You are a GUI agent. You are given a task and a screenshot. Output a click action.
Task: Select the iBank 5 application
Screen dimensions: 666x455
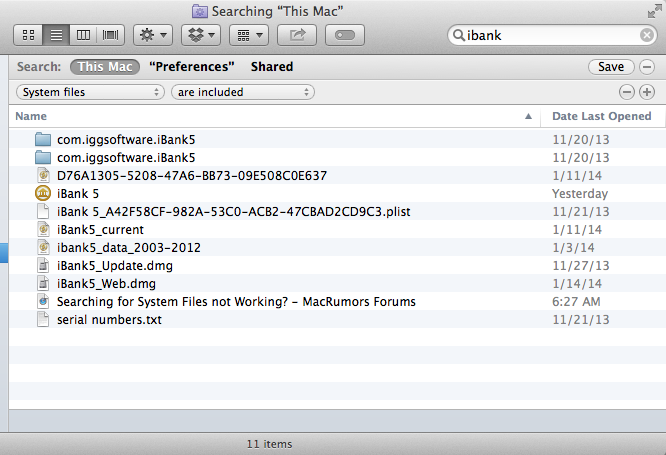coord(338,194)
